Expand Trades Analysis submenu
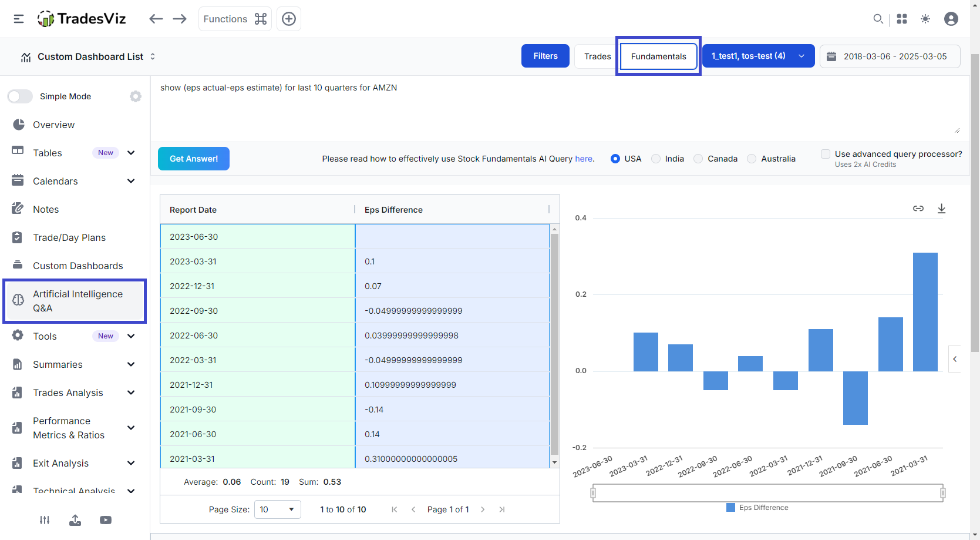The image size is (980, 540). 131,393
